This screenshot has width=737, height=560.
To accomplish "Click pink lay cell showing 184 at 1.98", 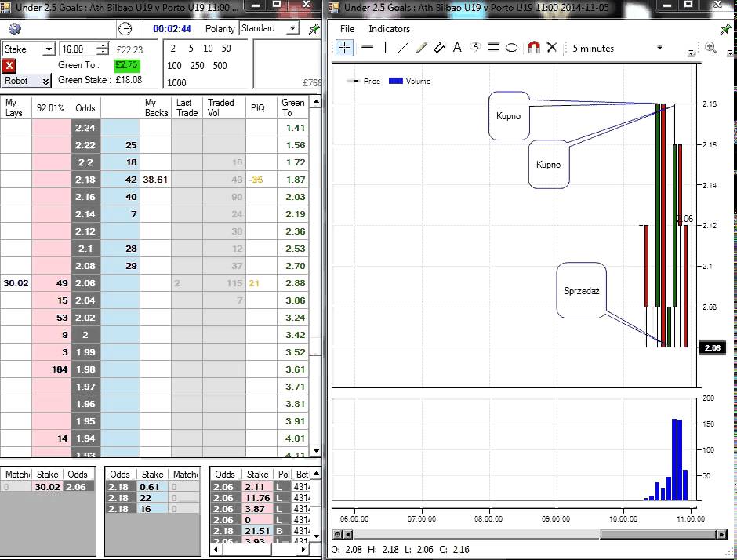I will (x=51, y=369).
